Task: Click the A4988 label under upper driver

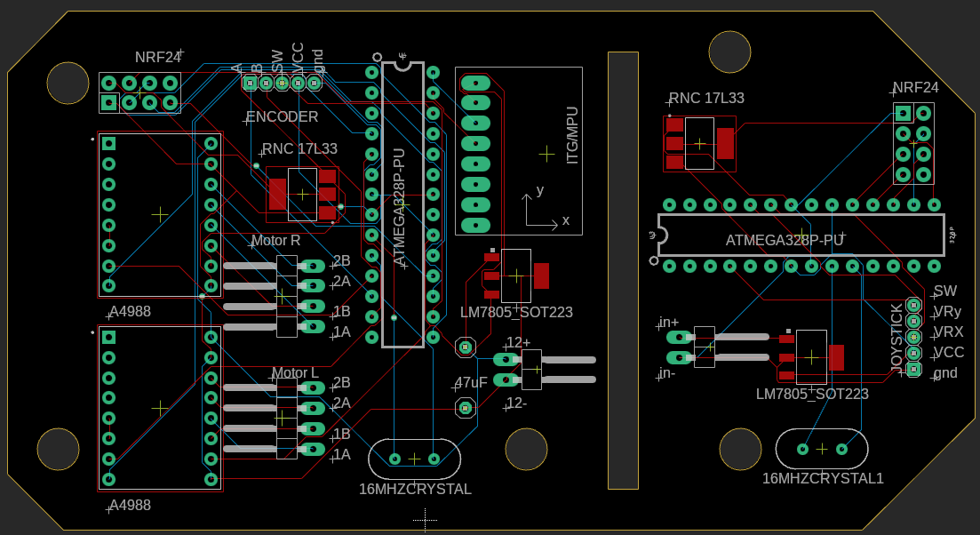Action: click(130, 312)
